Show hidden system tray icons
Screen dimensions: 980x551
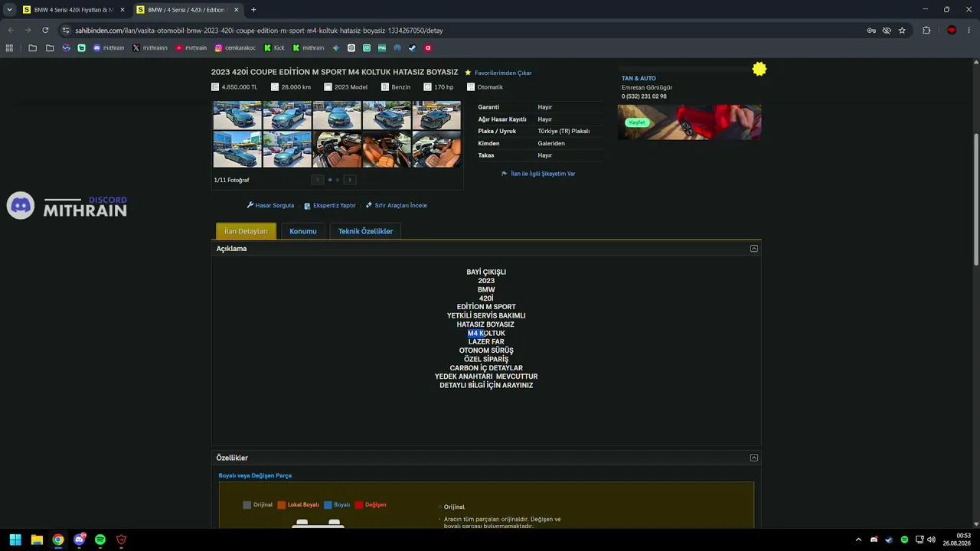[x=858, y=540]
